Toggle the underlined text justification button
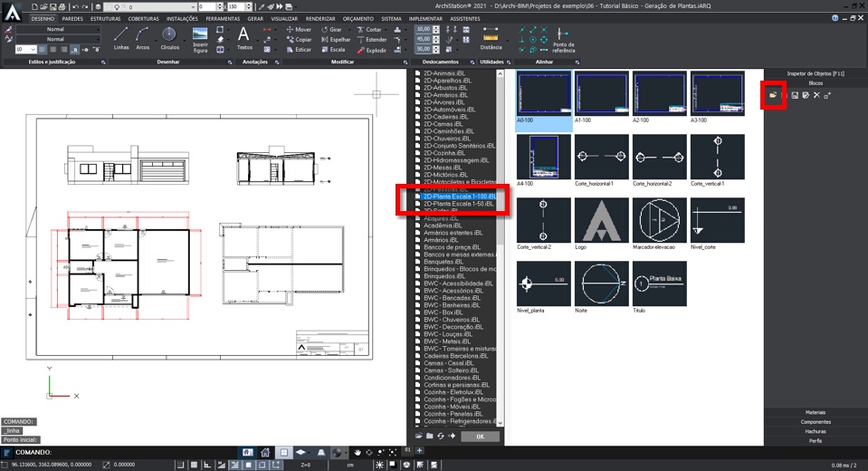This screenshot has height=471, width=868. click(x=75, y=49)
